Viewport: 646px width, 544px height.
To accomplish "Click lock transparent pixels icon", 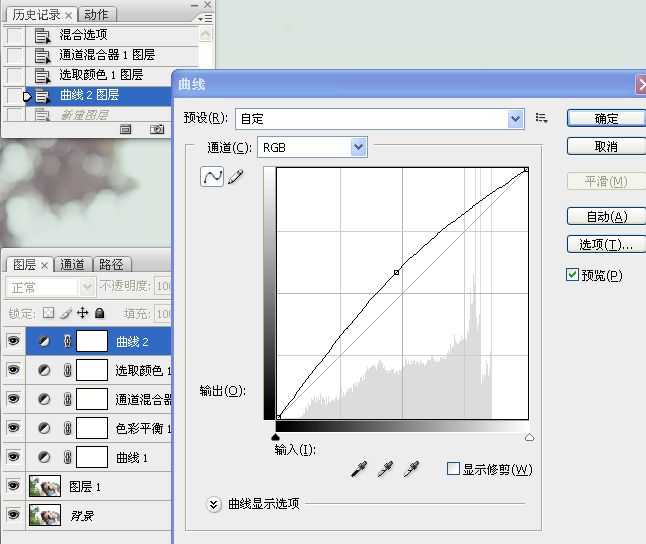I will [49, 313].
